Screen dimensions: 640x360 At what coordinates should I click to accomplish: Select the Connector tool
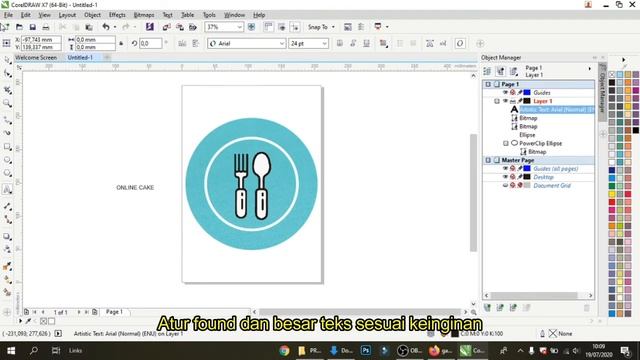coord(7,220)
